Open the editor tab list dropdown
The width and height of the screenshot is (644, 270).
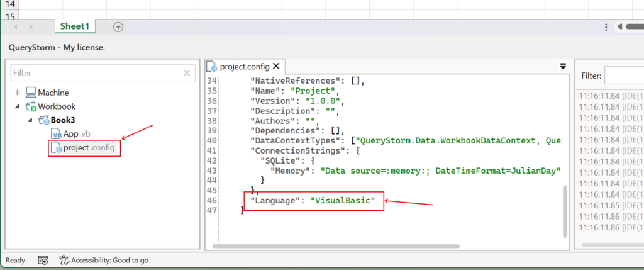pos(563,65)
